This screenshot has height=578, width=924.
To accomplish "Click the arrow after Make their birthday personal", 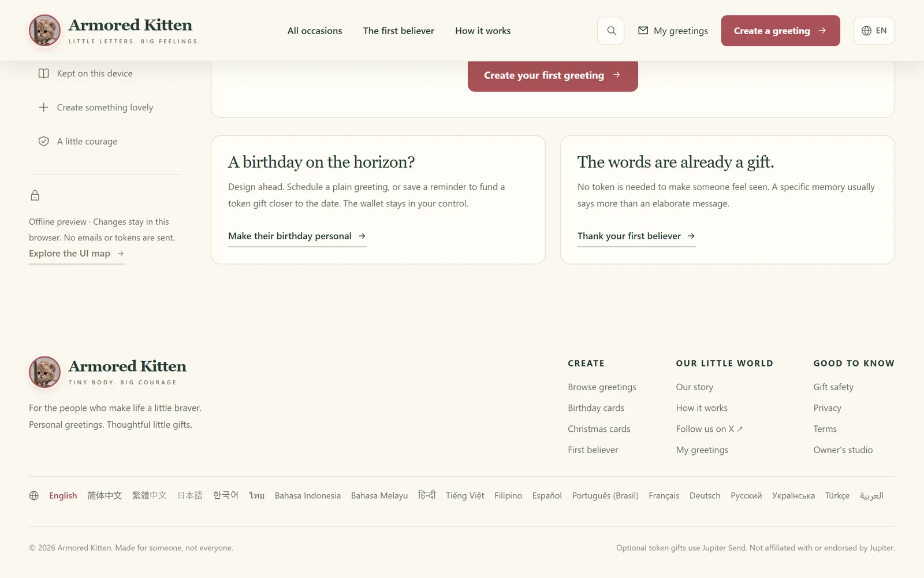I will click(x=362, y=236).
